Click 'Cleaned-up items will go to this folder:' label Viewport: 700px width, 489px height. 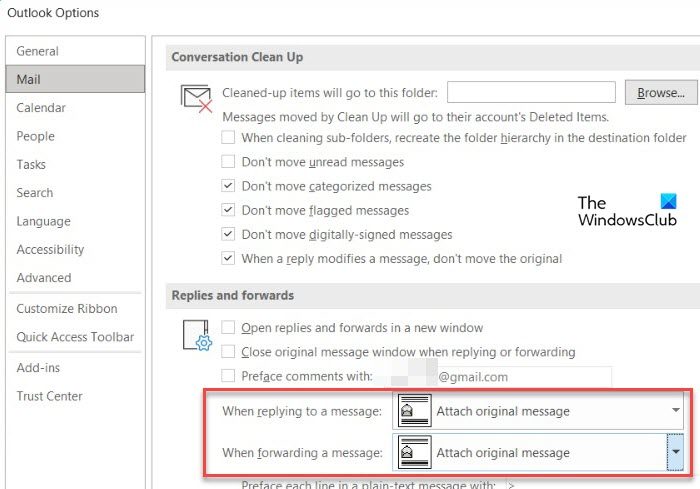[330, 93]
